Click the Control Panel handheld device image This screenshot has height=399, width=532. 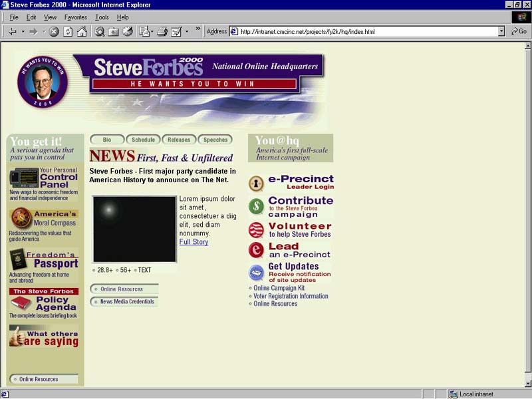click(24, 178)
